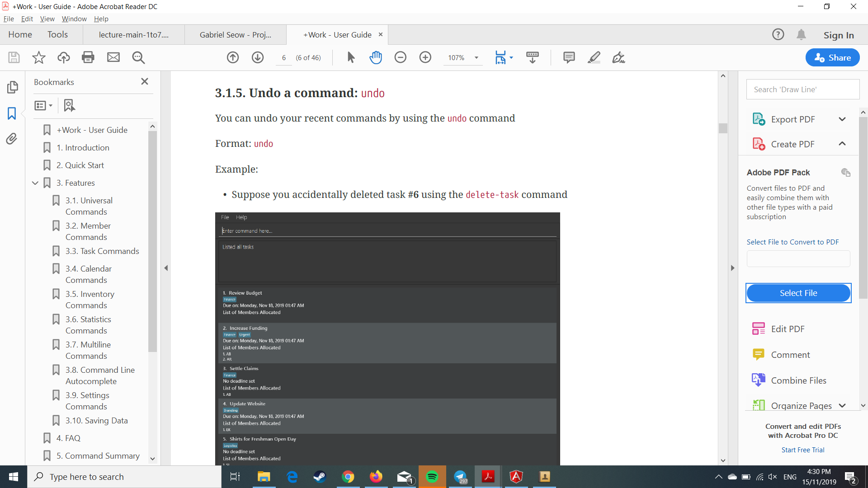The image size is (868, 488).
Task: Collapse the left navigation pane arrow
Action: (x=166, y=268)
